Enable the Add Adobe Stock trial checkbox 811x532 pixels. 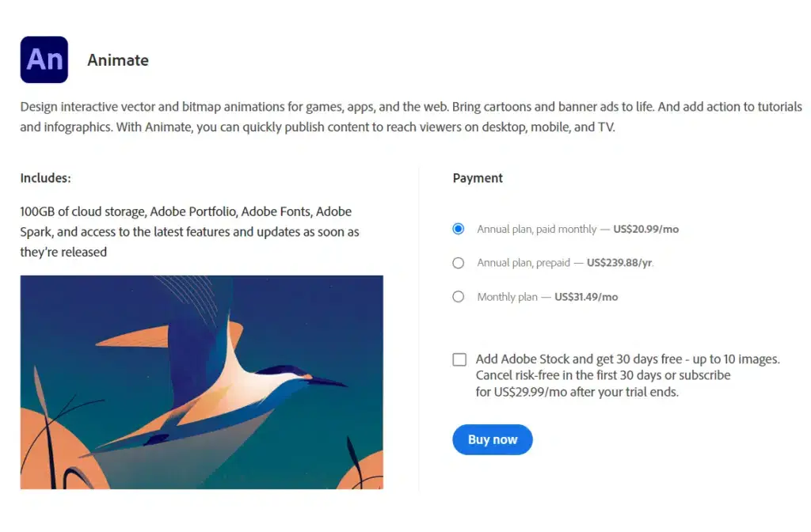[459, 359]
